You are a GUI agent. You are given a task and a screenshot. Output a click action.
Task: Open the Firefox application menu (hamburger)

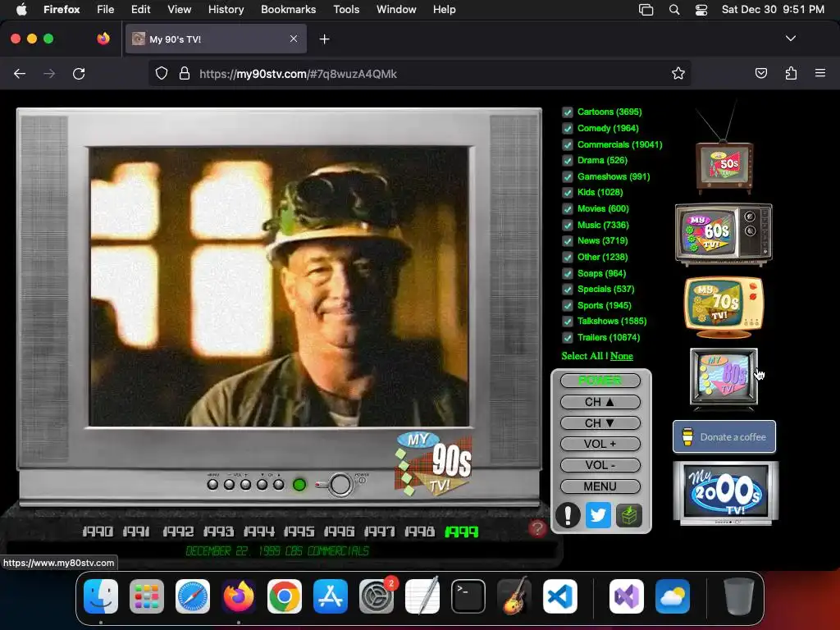tap(820, 73)
